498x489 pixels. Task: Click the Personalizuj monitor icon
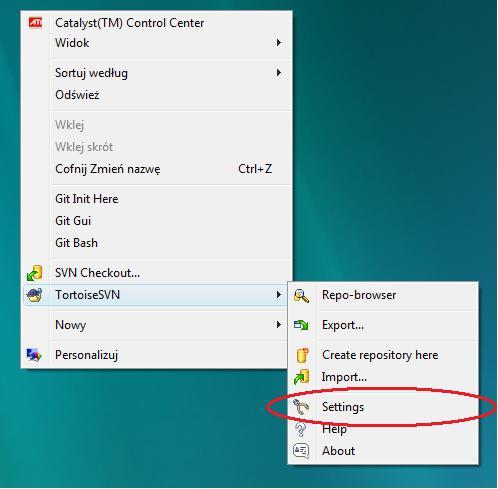(34, 355)
